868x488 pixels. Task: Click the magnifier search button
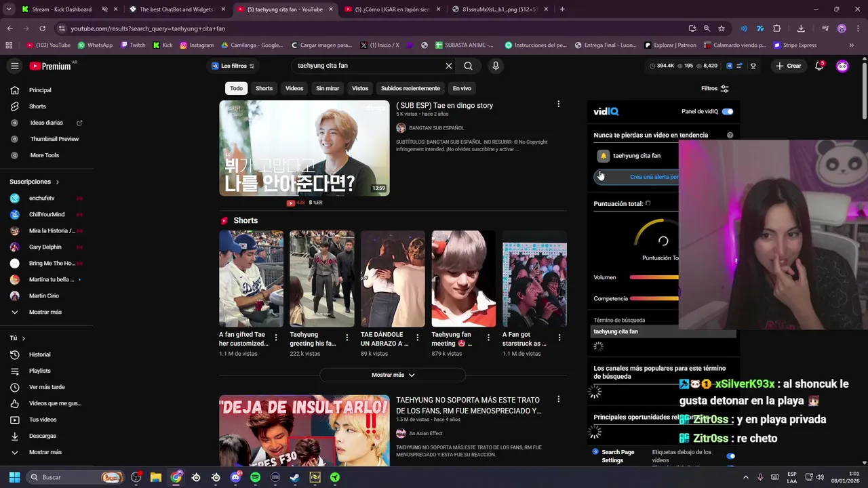(468, 66)
